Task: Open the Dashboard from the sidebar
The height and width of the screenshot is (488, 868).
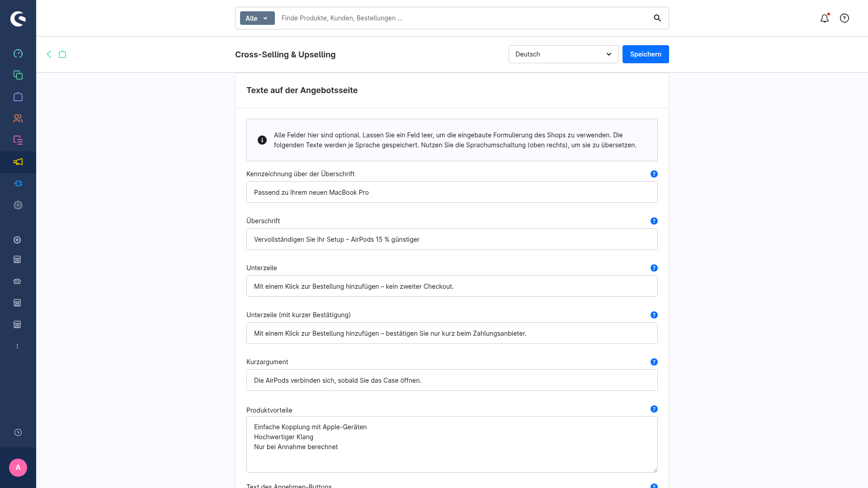Action: tap(18, 53)
